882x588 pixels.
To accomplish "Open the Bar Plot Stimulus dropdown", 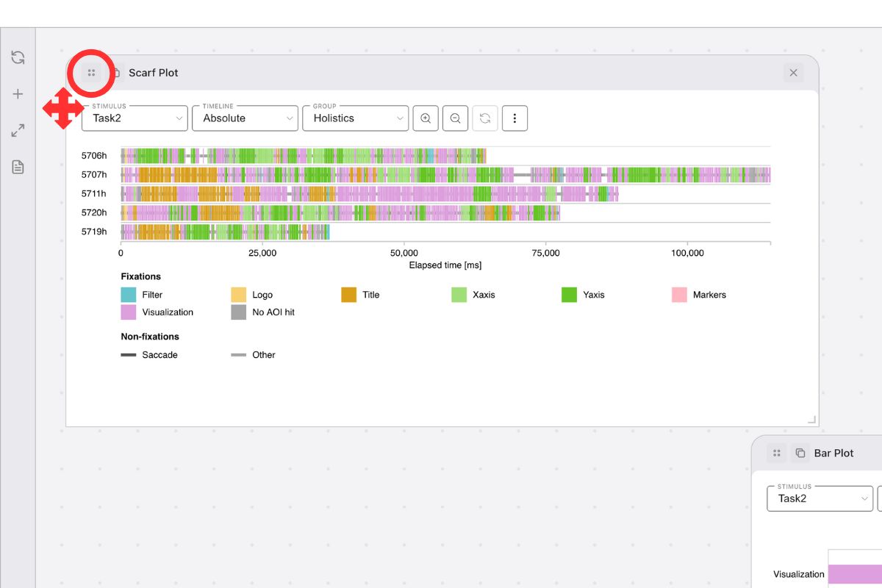I will tap(819, 498).
